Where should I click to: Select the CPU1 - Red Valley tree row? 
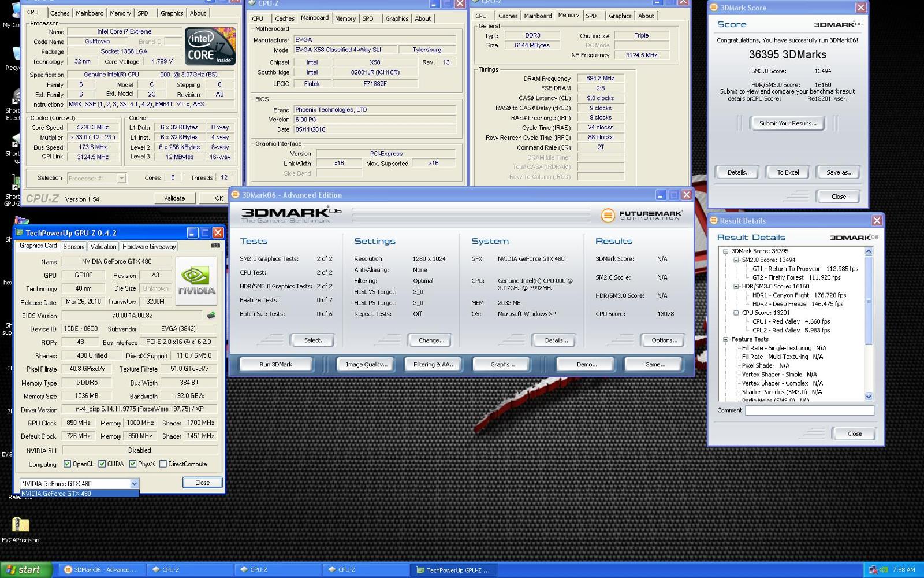pos(791,321)
